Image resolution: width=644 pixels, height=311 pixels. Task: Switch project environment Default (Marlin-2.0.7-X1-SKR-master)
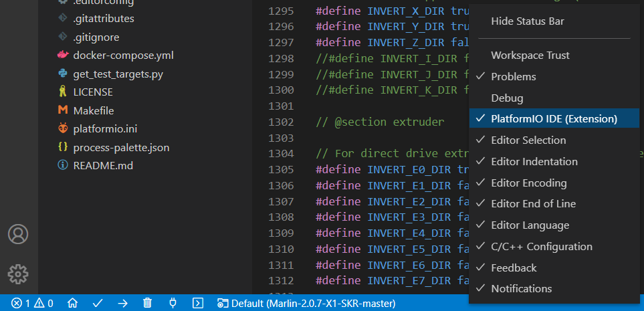tap(306, 303)
